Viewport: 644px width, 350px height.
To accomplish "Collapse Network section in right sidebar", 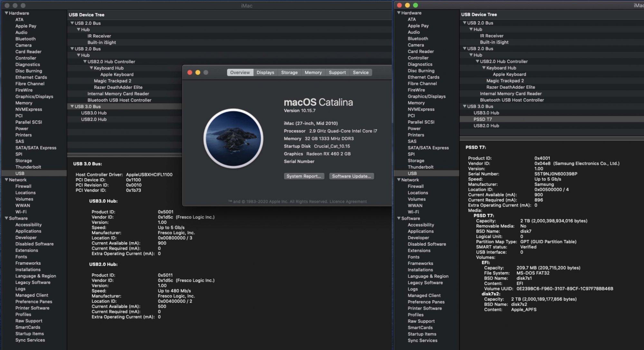I will pos(399,180).
